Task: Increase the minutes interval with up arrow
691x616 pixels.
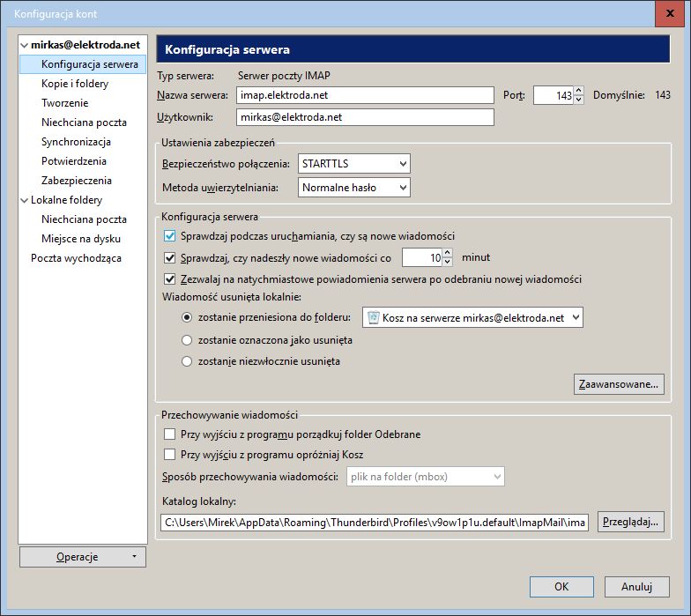Action: [x=448, y=254]
